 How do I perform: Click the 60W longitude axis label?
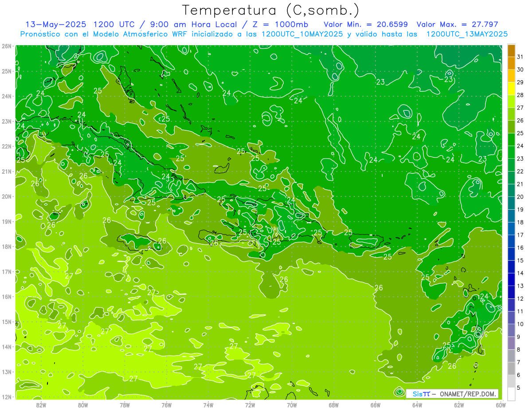tap(501, 404)
